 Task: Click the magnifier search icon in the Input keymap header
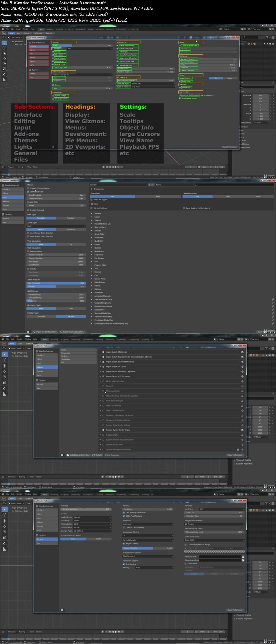click(196, 185)
